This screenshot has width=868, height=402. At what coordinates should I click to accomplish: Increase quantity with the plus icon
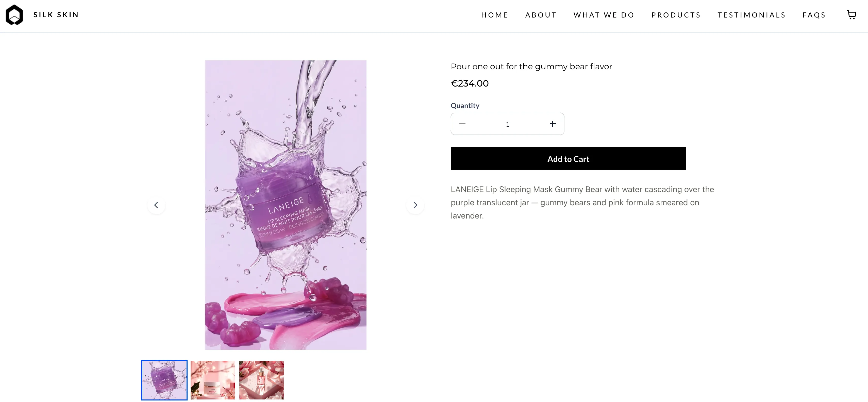coord(553,124)
